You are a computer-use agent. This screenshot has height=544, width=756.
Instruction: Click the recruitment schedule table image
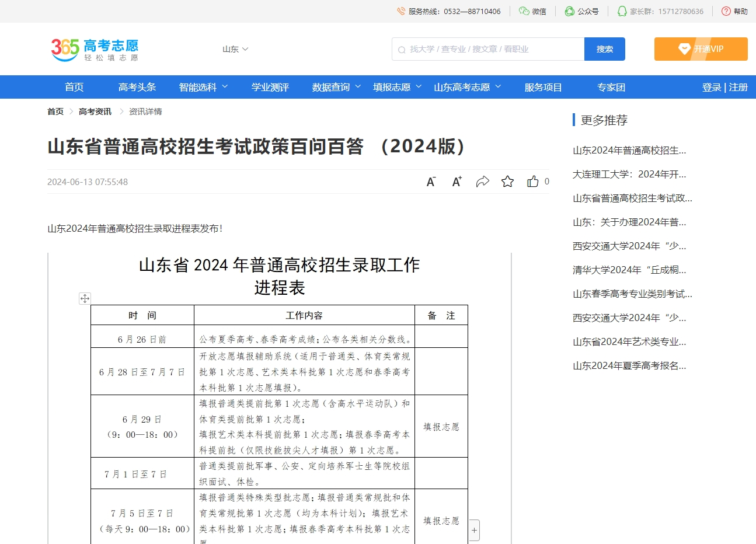coord(279,398)
